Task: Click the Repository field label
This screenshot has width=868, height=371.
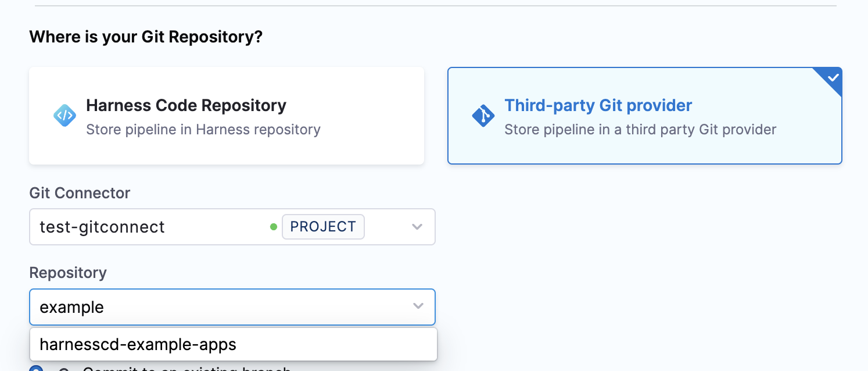Action: click(x=68, y=273)
